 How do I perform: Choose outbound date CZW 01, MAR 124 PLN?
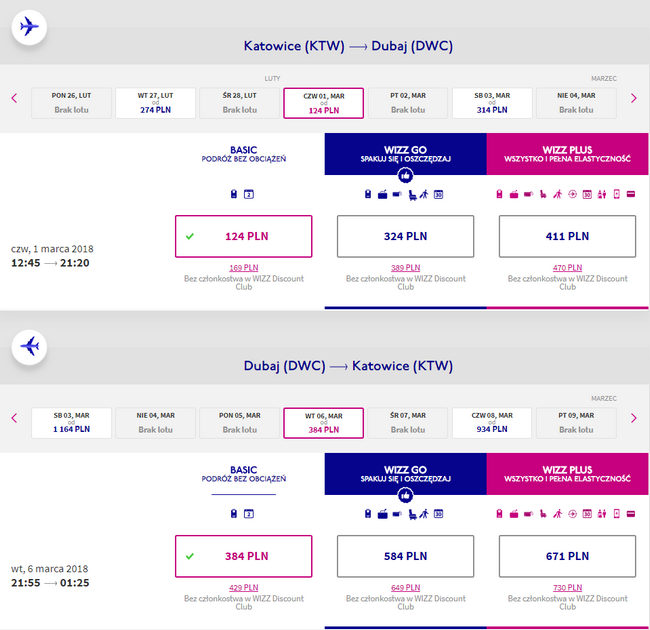tap(323, 103)
